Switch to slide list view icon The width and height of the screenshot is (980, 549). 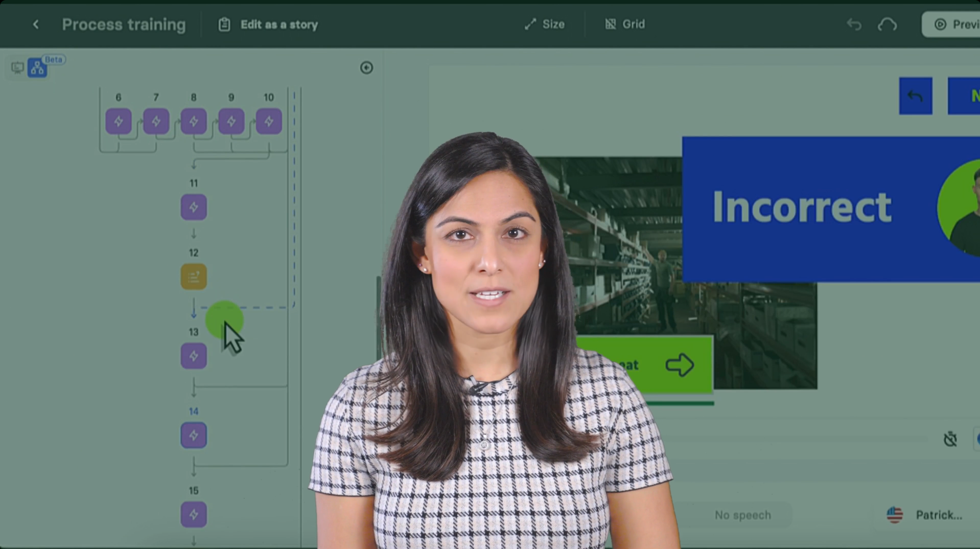coord(18,67)
